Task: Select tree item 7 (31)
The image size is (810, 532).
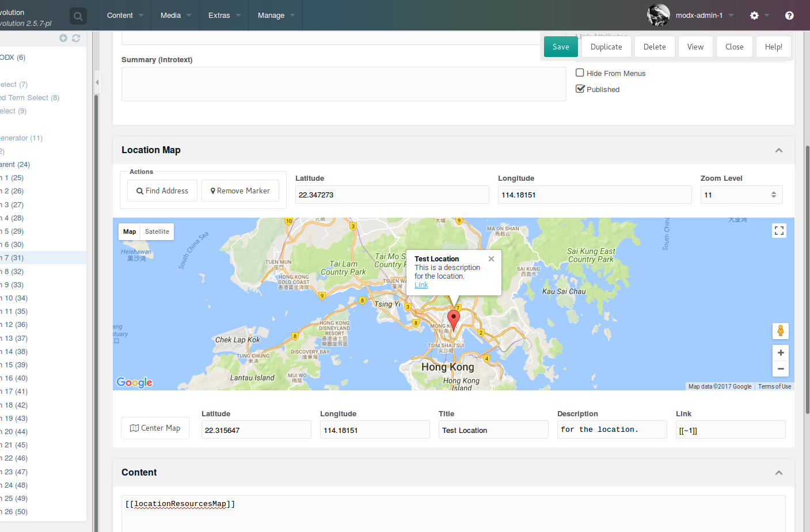Action: (14, 258)
